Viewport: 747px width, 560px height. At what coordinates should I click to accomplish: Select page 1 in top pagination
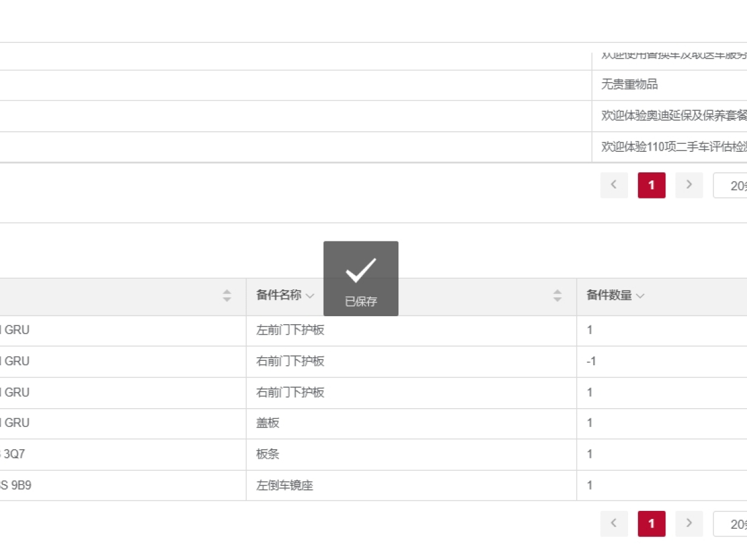pyautogui.click(x=651, y=185)
